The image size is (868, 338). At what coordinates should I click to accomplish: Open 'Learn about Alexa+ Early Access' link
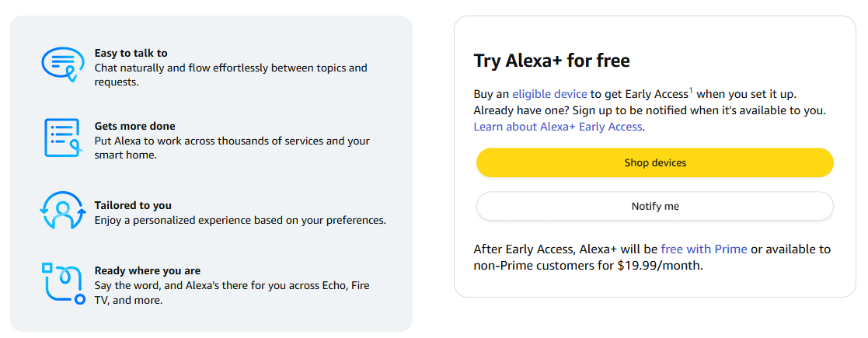[x=558, y=127]
